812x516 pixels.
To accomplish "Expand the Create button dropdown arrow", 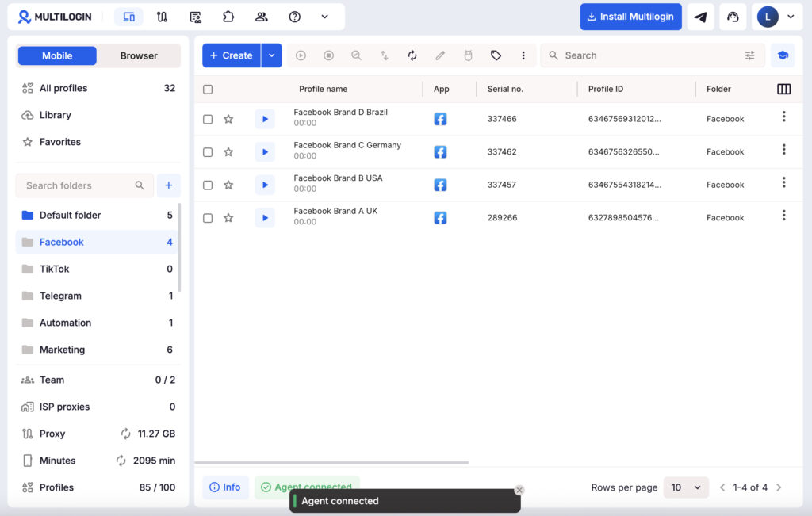I will pos(271,55).
